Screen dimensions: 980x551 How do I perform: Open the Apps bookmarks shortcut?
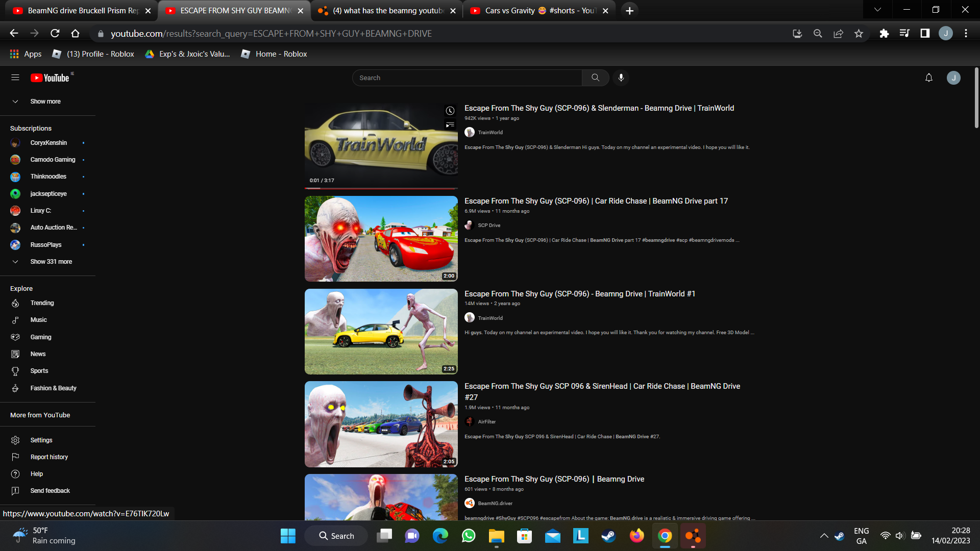pos(26,54)
